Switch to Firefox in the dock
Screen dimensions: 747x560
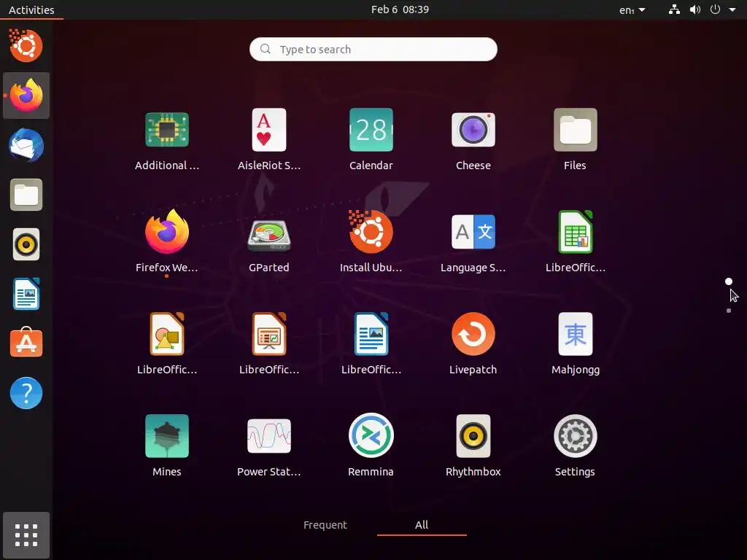[26, 96]
